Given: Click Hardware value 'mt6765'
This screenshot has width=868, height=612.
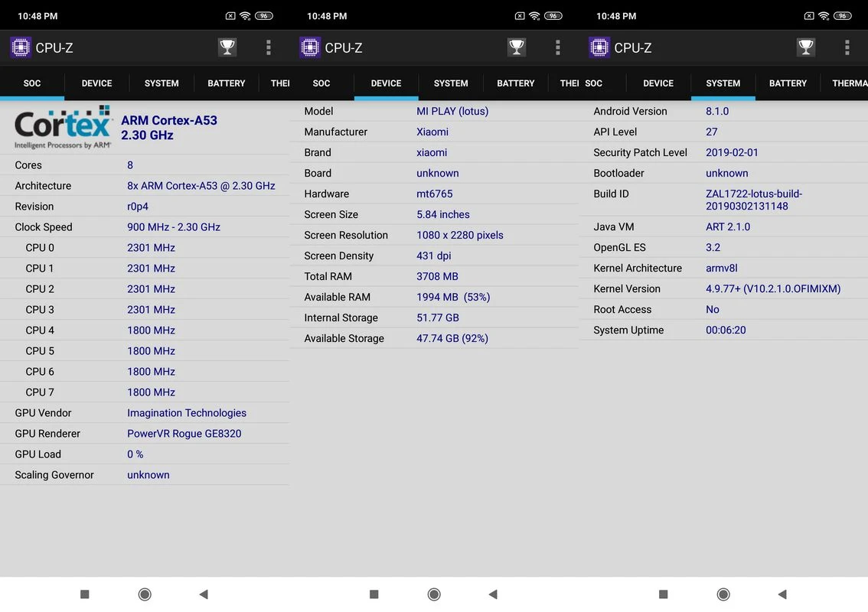Looking at the screenshot, I should tap(435, 194).
